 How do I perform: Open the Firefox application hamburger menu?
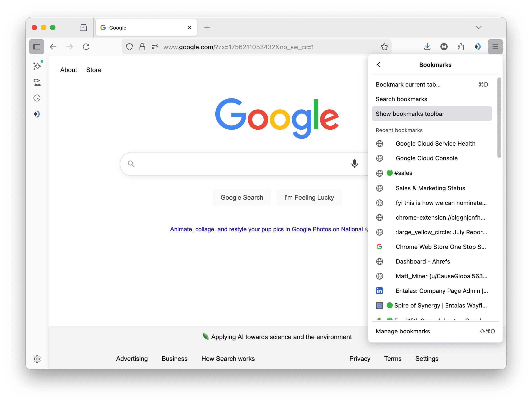(x=495, y=47)
